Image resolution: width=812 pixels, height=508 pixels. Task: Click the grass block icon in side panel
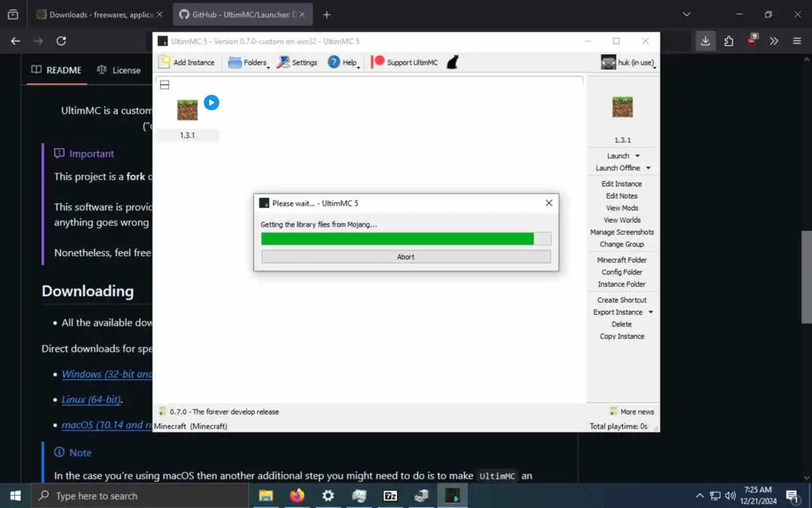coord(622,107)
